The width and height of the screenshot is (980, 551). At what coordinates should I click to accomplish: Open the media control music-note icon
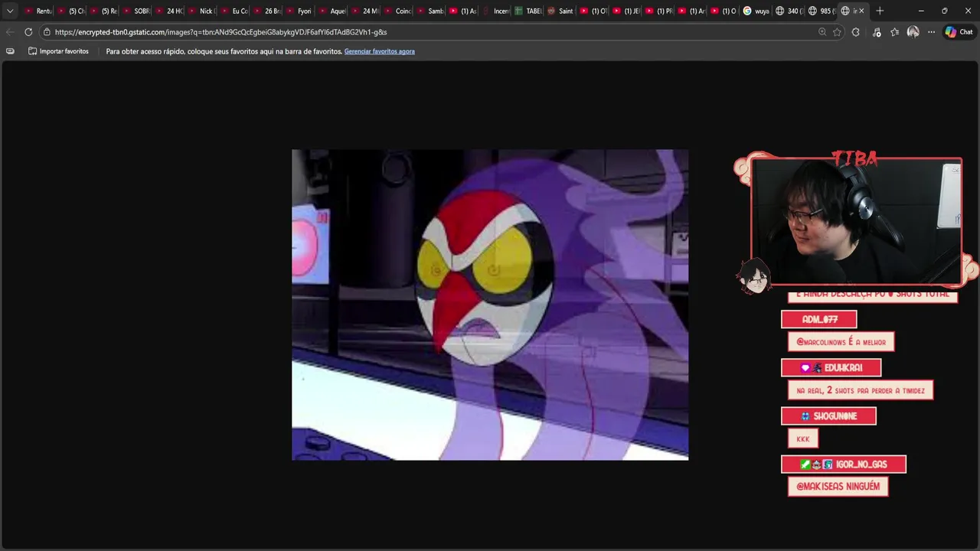(877, 32)
